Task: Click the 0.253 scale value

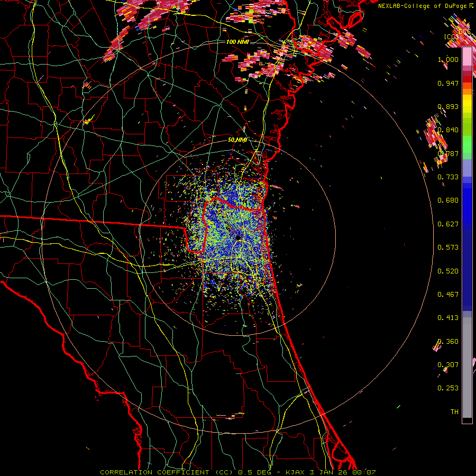Action: pyautogui.click(x=448, y=388)
